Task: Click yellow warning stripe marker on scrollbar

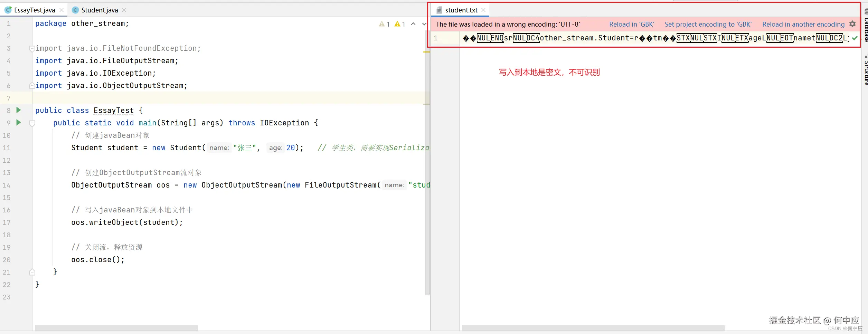Action: click(427, 52)
